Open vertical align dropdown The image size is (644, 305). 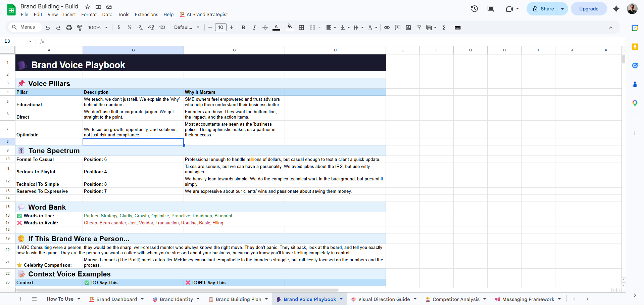pos(345,28)
